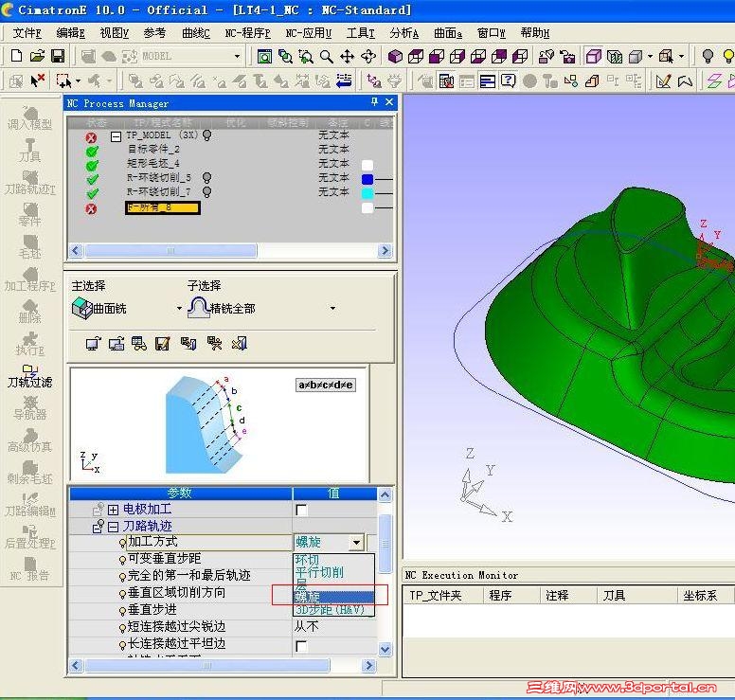The height and width of the screenshot is (700, 735).
Task: Click the Save floppy disk icon
Action: (58, 56)
